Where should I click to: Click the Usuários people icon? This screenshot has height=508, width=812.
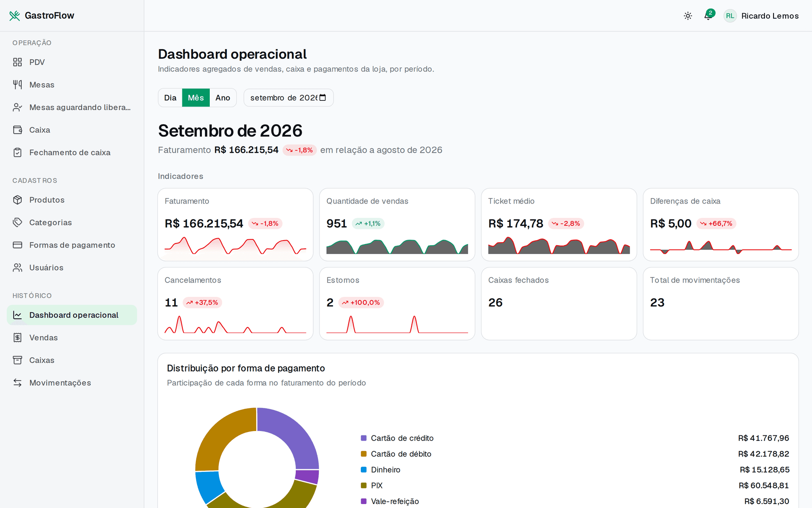pos(17,268)
